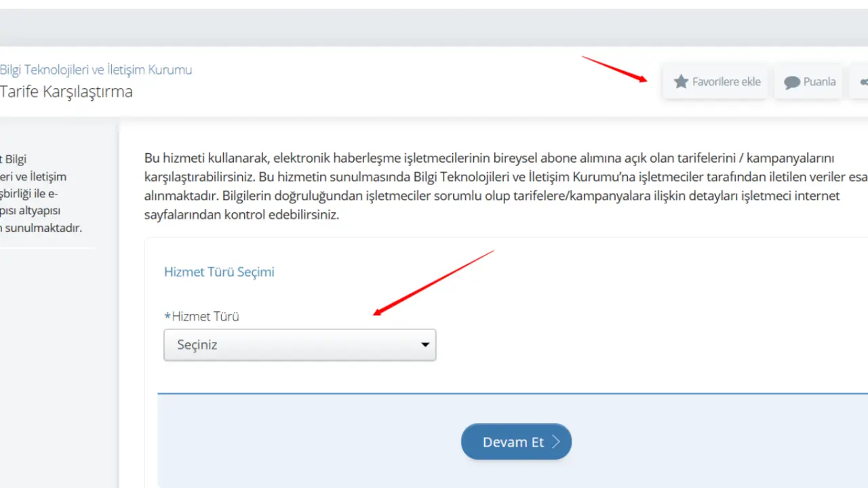Image resolution: width=868 pixels, height=488 pixels.
Task: Click the chevron arrow inside Devam Et
Action: (555, 442)
